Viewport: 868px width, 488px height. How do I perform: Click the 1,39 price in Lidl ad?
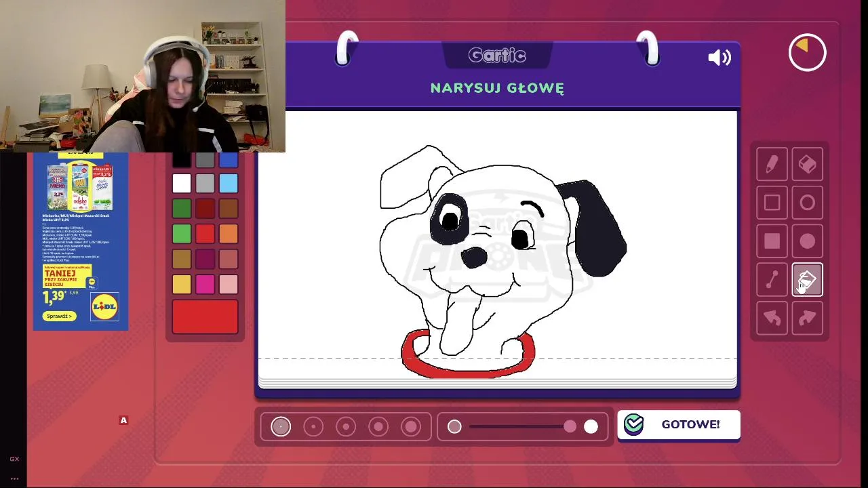[54, 296]
